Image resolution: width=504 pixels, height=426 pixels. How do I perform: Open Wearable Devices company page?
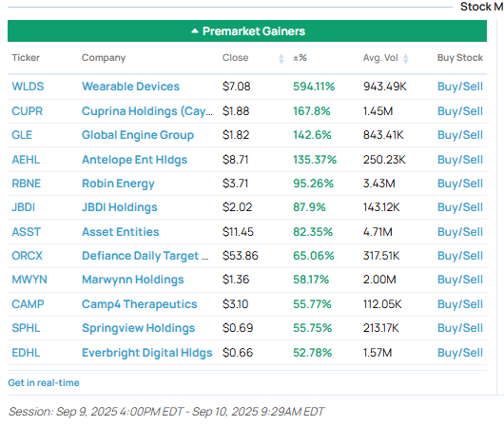(130, 87)
